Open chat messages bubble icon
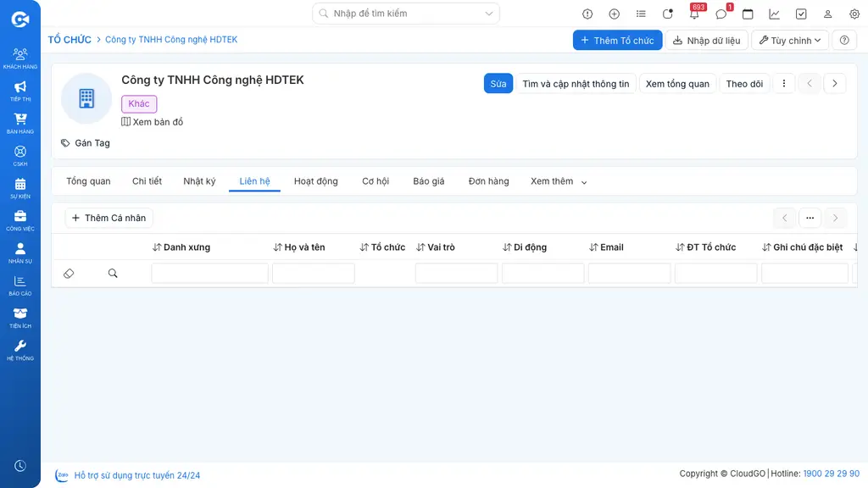Screen dimensions: 868x488 click(721, 14)
